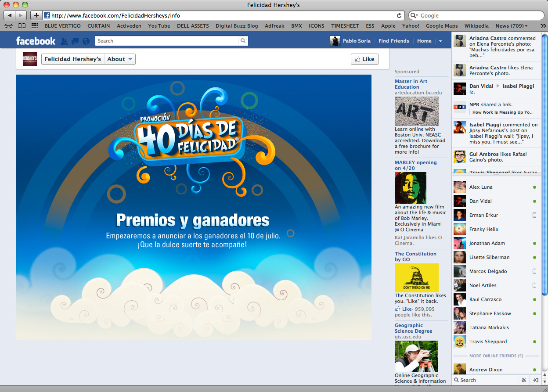Open the Google Maps bookmark
Screen dimensions: 548x392
pyautogui.click(x=442, y=26)
